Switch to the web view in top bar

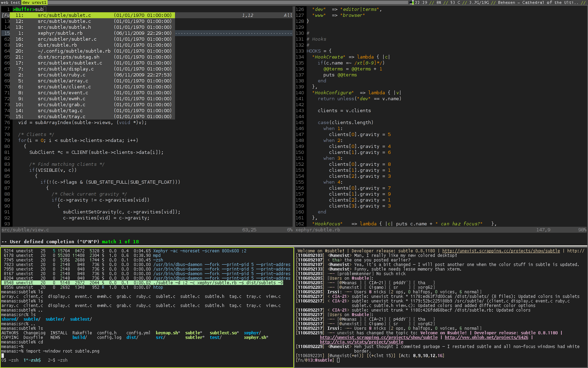pyautogui.click(x=5, y=2)
